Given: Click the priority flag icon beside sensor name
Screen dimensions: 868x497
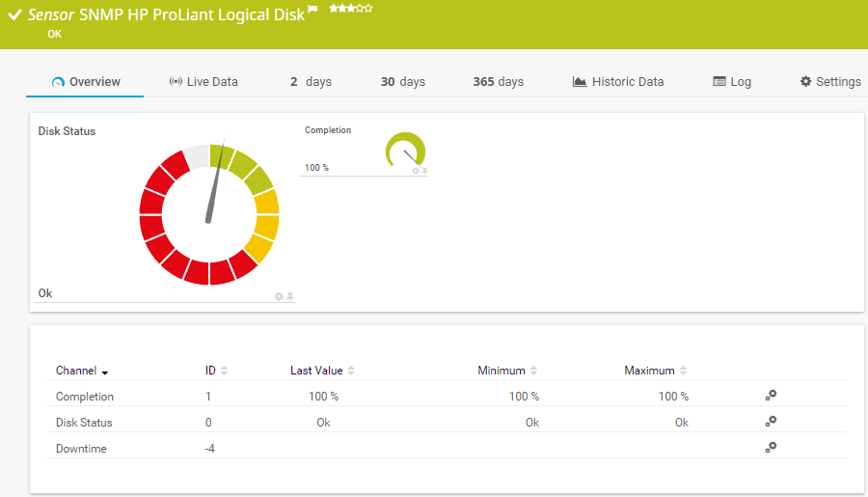Looking at the screenshot, I should click(x=312, y=11).
